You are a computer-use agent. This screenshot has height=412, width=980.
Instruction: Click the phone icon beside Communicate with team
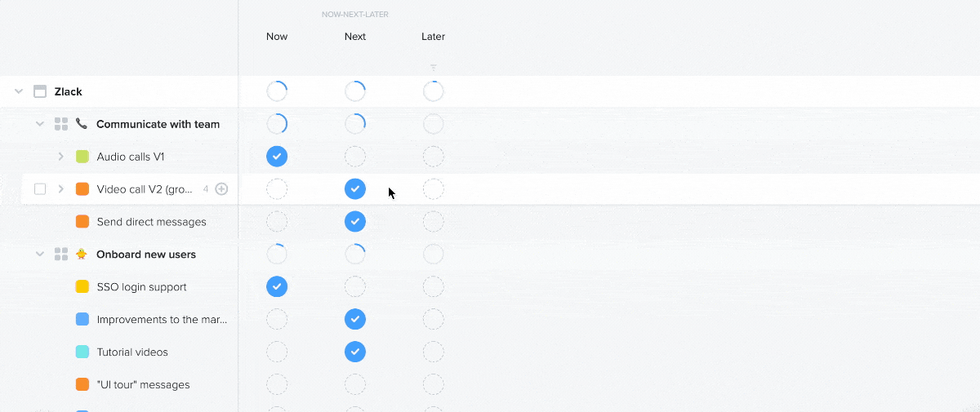coord(82,124)
